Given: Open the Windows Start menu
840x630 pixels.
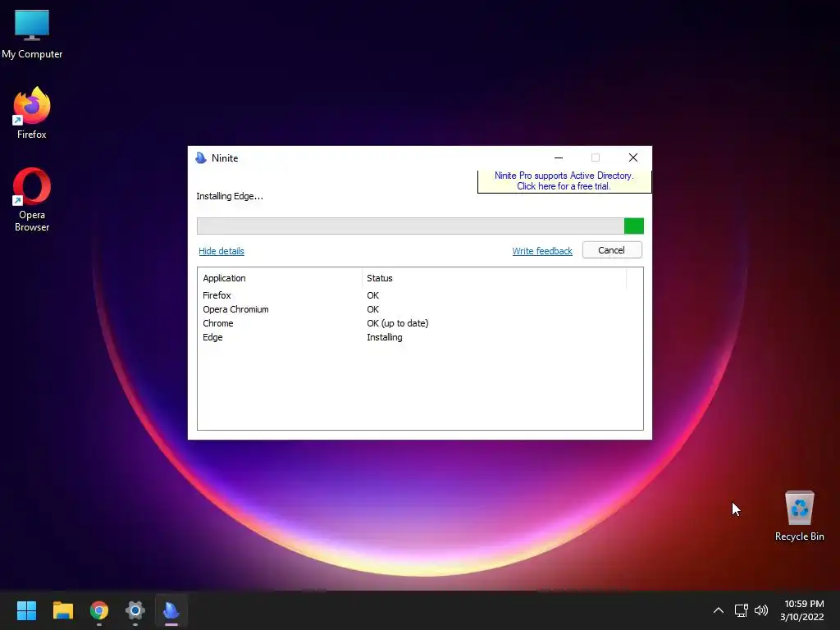Looking at the screenshot, I should coord(26,610).
